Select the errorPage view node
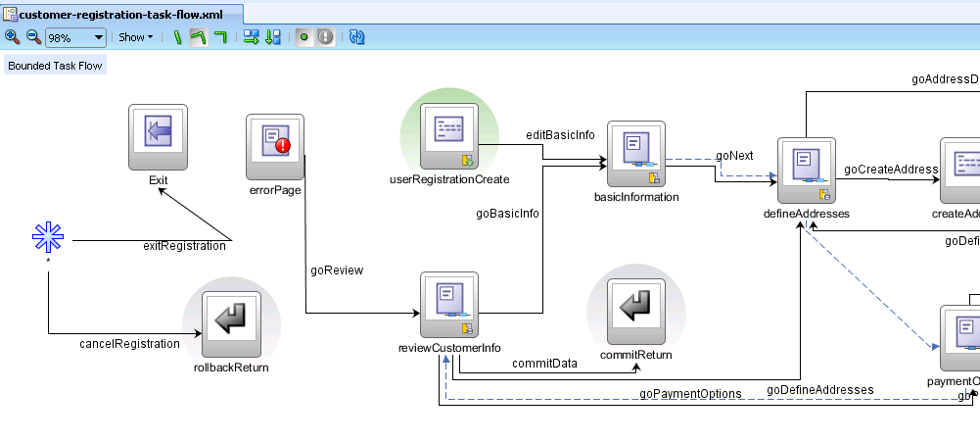The image size is (980, 442). click(x=274, y=144)
